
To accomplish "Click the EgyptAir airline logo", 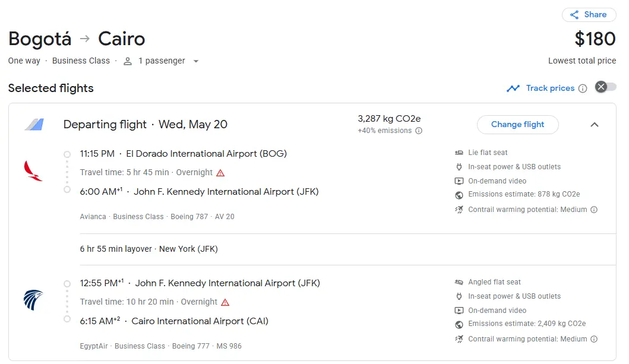I will point(33,300).
